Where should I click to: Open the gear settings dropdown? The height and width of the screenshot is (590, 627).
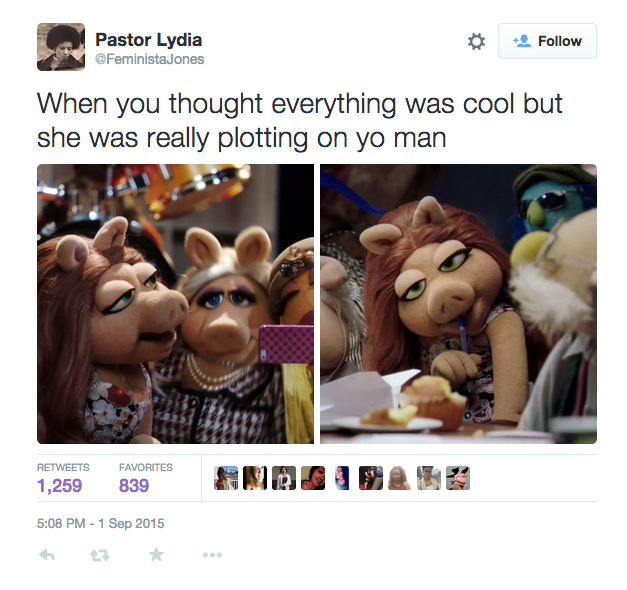476,41
